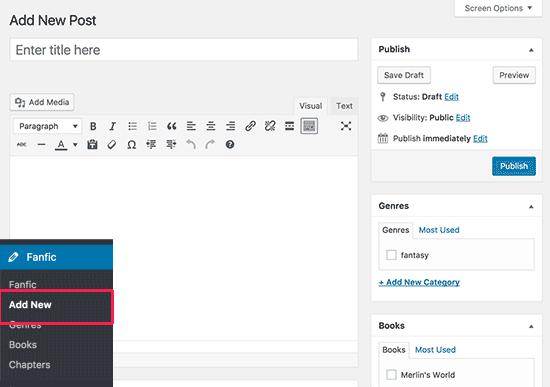The image size is (550, 387).
Task: Insert special character with omega icon
Action: (132, 145)
